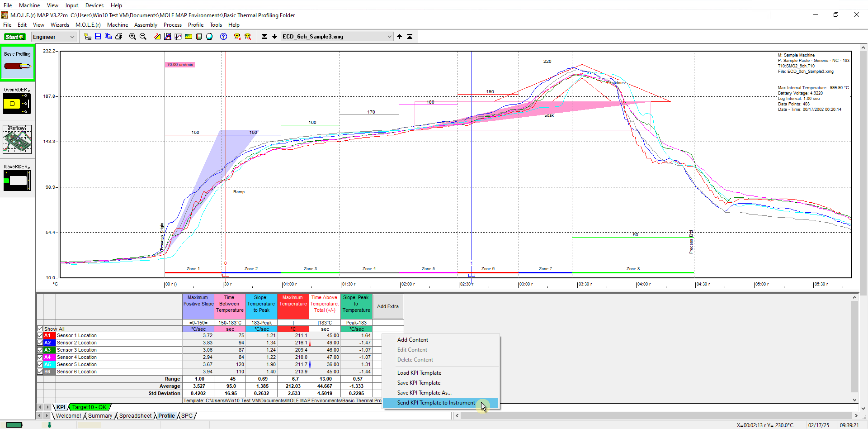Click bottom horizontal scrollbar right arrow
This screenshot has width=868, height=429.
click(855, 415)
